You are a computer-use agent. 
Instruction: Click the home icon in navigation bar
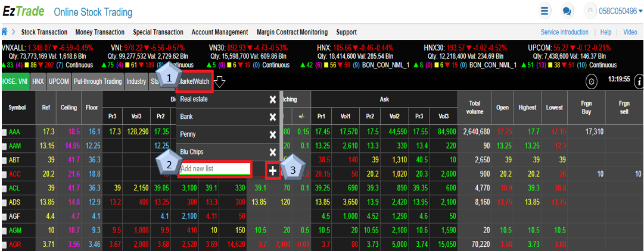[x=5, y=32]
